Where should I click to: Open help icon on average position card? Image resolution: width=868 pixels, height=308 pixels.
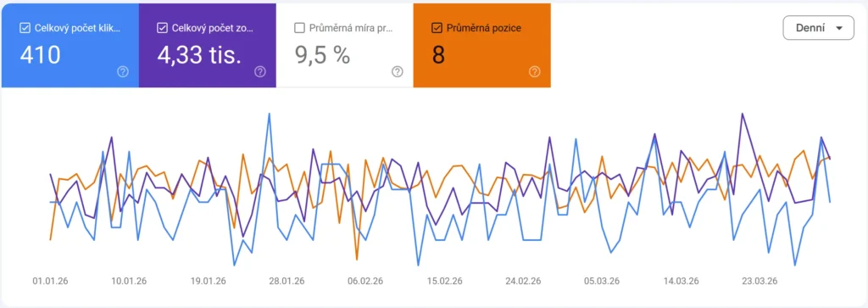(x=535, y=71)
